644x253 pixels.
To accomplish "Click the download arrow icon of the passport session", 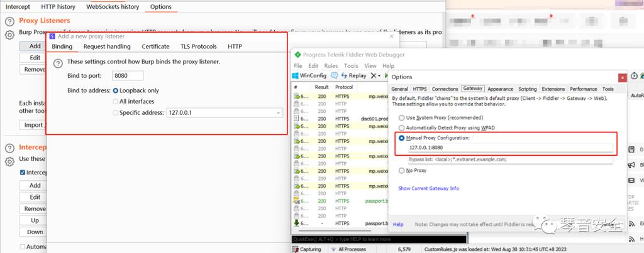I will [x=296, y=223].
